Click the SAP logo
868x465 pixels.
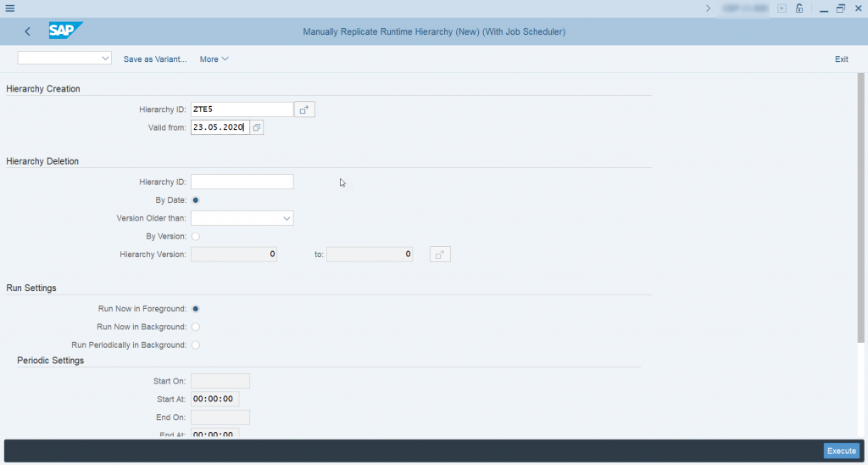click(65, 31)
